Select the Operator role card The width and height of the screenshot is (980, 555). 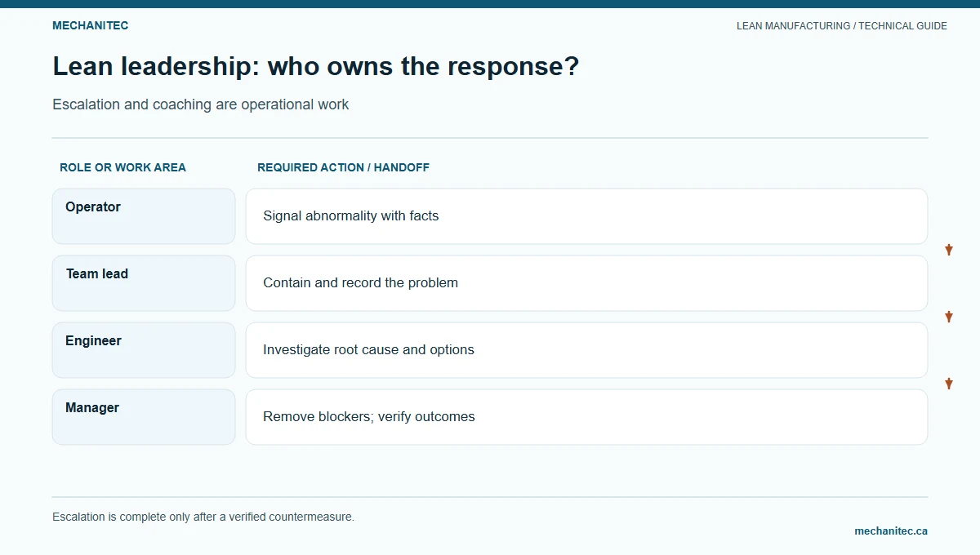[144, 216]
